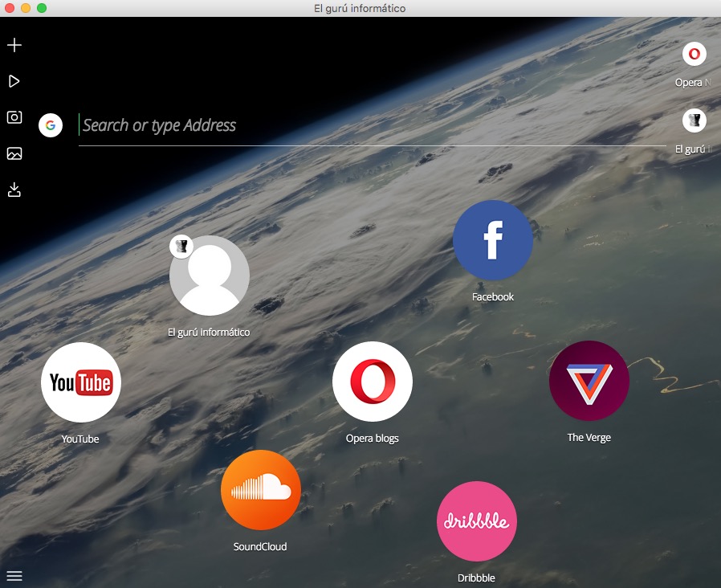
Task: Open the SoundCloud speed dial bubble
Action: 261,490
